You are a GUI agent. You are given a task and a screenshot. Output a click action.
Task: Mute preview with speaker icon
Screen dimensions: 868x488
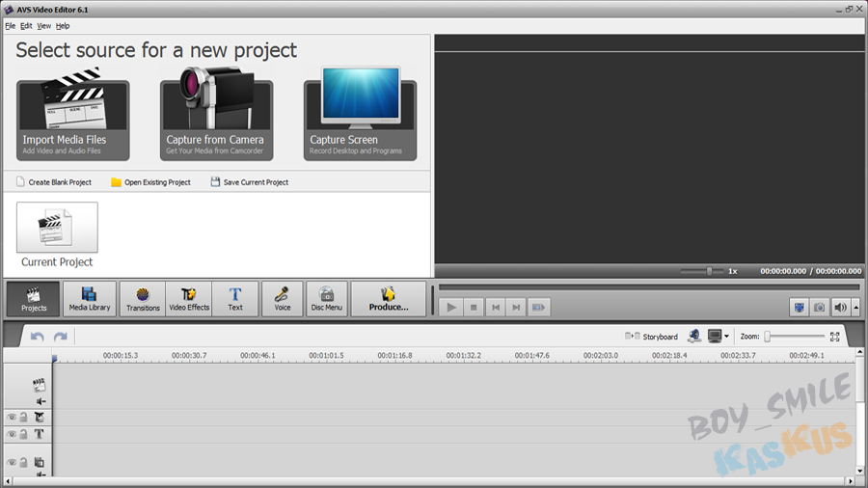click(x=840, y=307)
